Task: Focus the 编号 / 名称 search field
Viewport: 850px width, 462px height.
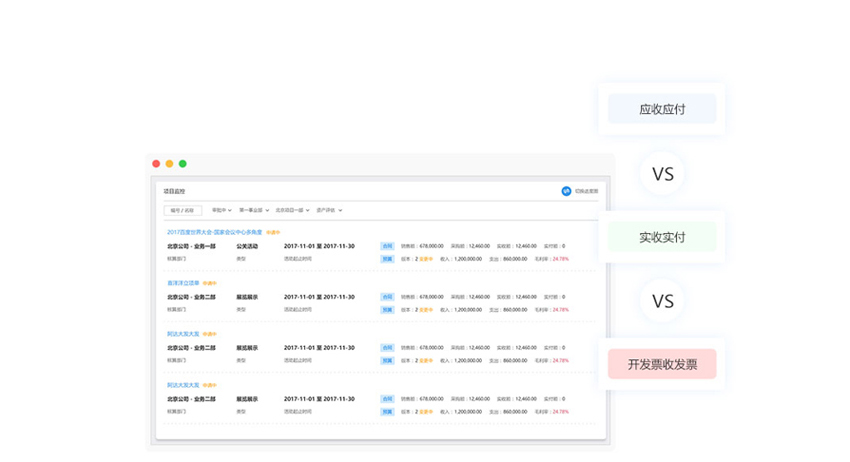Action: click(182, 211)
